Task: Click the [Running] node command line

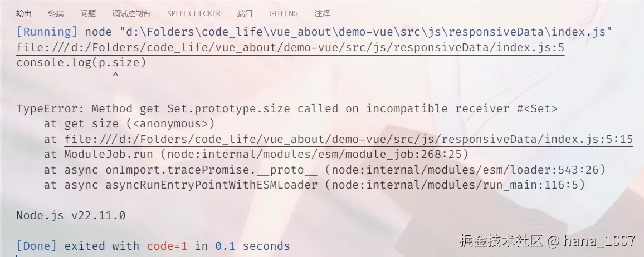Action: tap(314, 32)
